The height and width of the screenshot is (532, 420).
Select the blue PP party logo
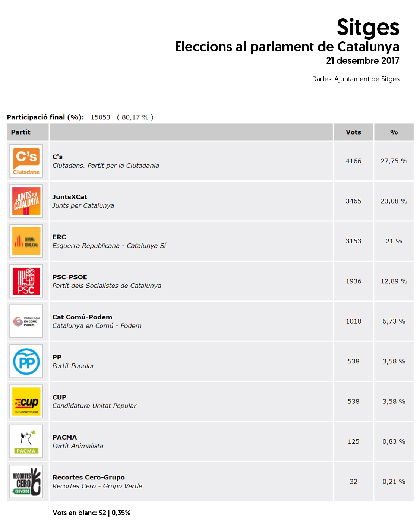(26, 361)
